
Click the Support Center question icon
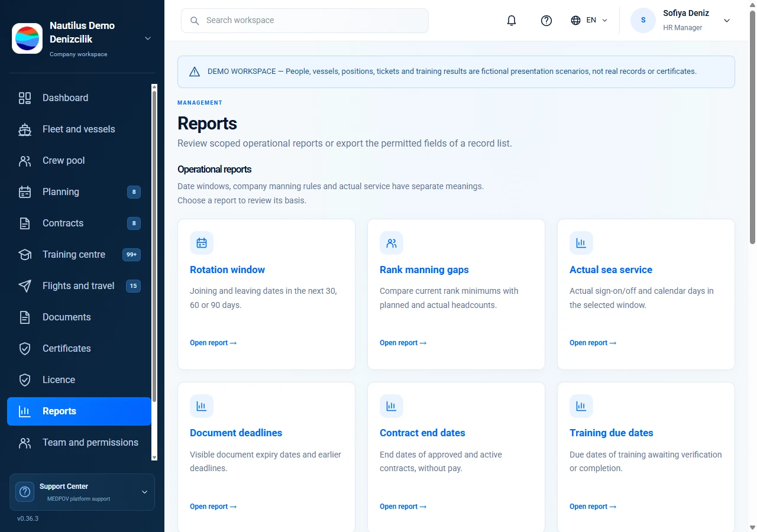[25, 492]
